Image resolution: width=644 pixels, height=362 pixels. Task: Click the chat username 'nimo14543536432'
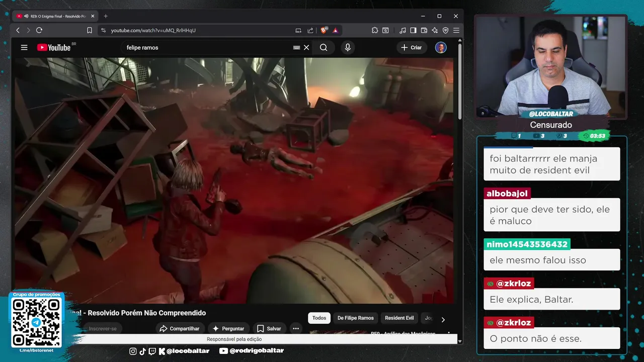point(527,244)
